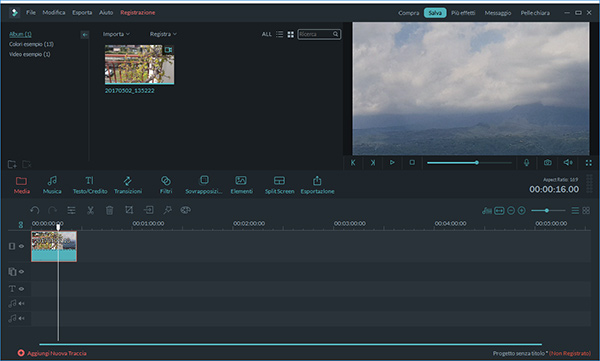Expand the Registra dropdown
The image size is (600, 361).
[163, 34]
